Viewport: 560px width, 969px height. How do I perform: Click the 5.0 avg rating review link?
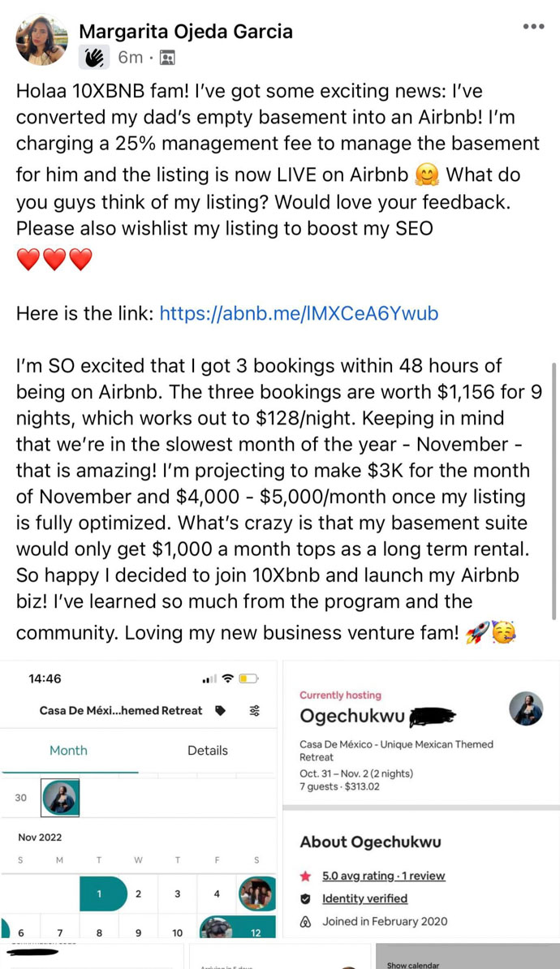coord(383,876)
